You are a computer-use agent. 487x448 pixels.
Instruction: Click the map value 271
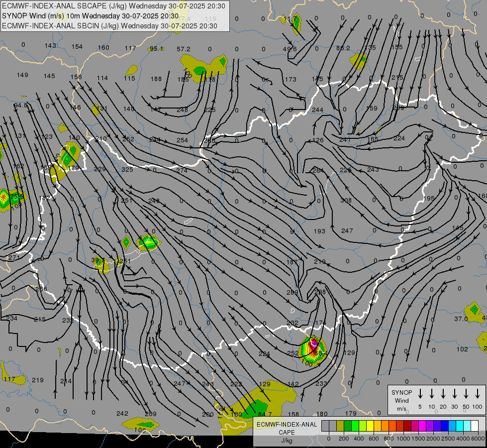click(x=14, y=258)
